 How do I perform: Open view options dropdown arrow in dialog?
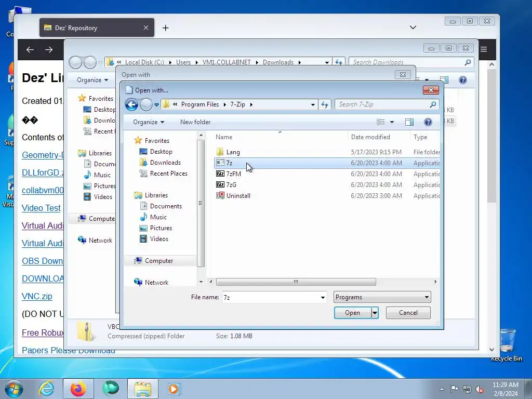coord(392,122)
